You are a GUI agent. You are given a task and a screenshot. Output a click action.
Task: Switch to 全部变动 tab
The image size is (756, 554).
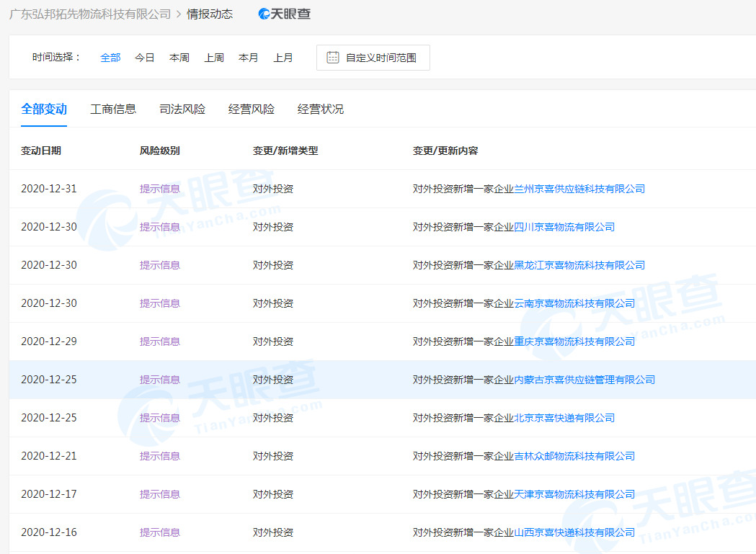click(44, 109)
